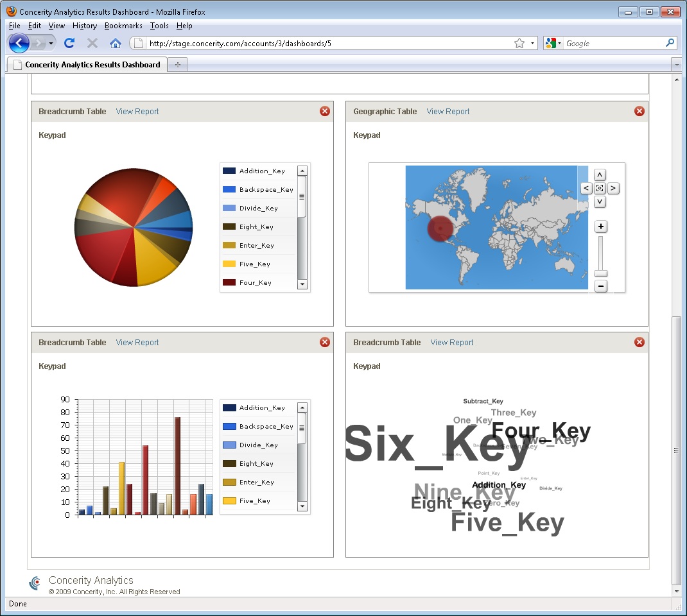
Task: Open View Report for Geographic Table
Action: pos(448,111)
